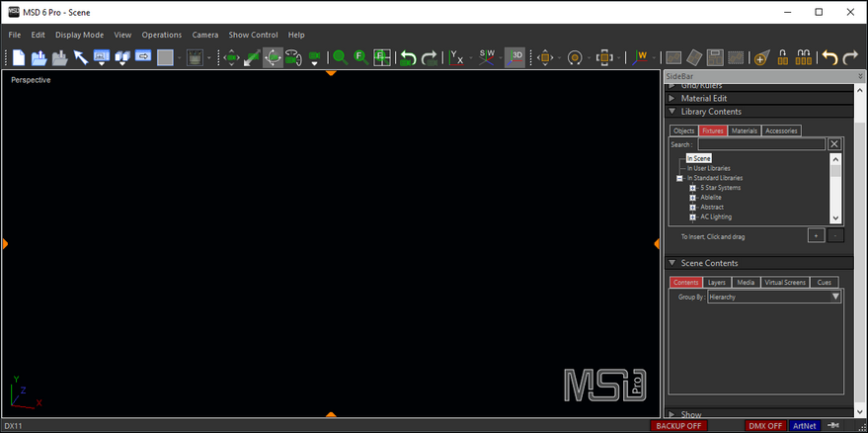Click the ArtNet status button
This screenshot has height=433, width=868.
[x=805, y=426]
